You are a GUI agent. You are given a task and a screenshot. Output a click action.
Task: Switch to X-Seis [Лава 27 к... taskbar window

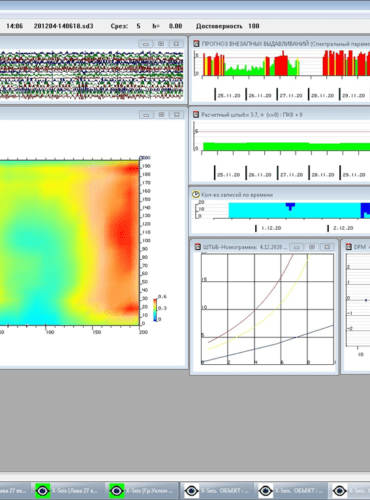click(67, 491)
